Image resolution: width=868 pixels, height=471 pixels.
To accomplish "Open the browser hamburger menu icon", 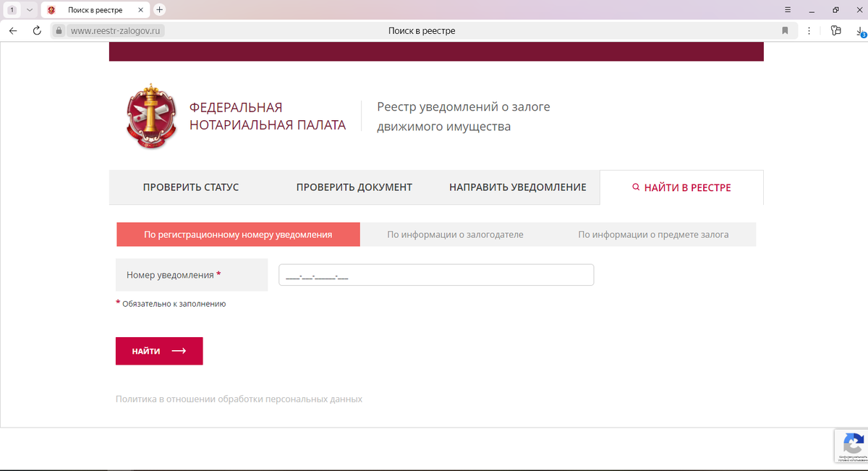I will pos(787,10).
